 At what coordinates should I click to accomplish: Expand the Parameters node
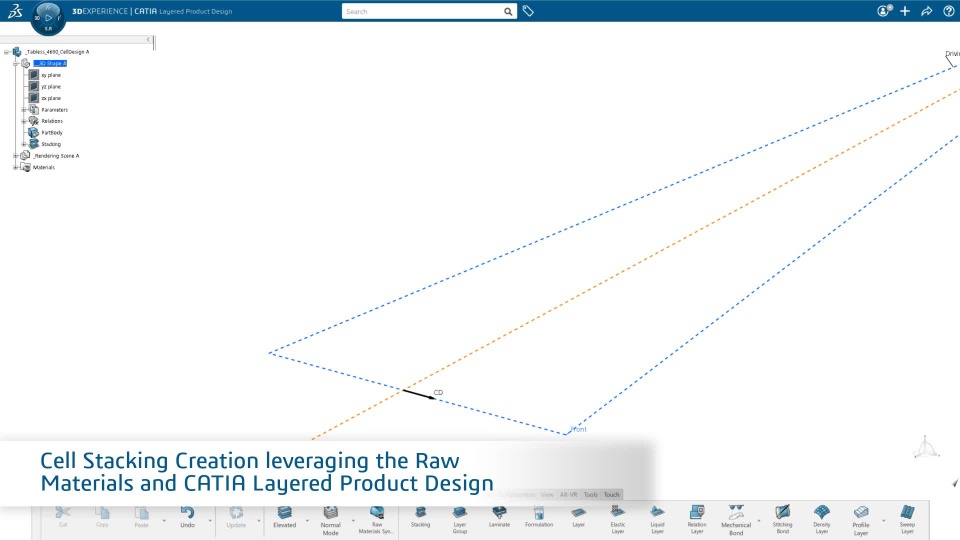pyautogui.click(x=24, y=110)
